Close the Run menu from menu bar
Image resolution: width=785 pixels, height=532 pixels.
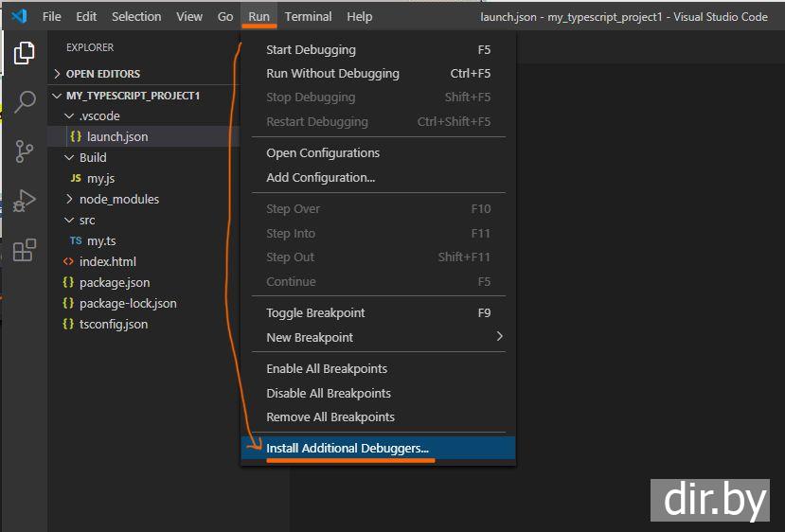click(x=259, y=16)
